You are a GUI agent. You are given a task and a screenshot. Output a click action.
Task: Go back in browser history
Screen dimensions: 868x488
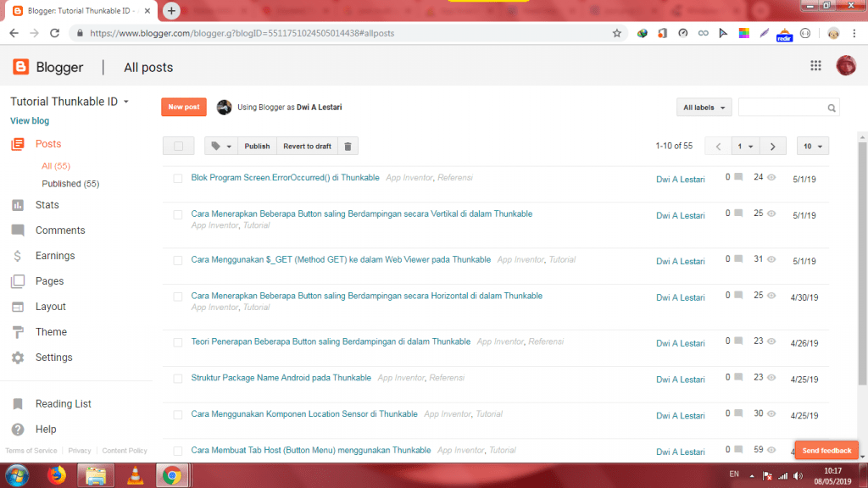tap(14, 33)
